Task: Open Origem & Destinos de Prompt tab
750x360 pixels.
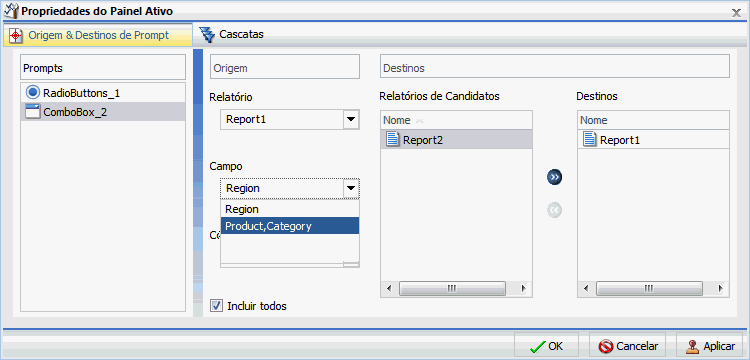Action: tap(98, 35)
